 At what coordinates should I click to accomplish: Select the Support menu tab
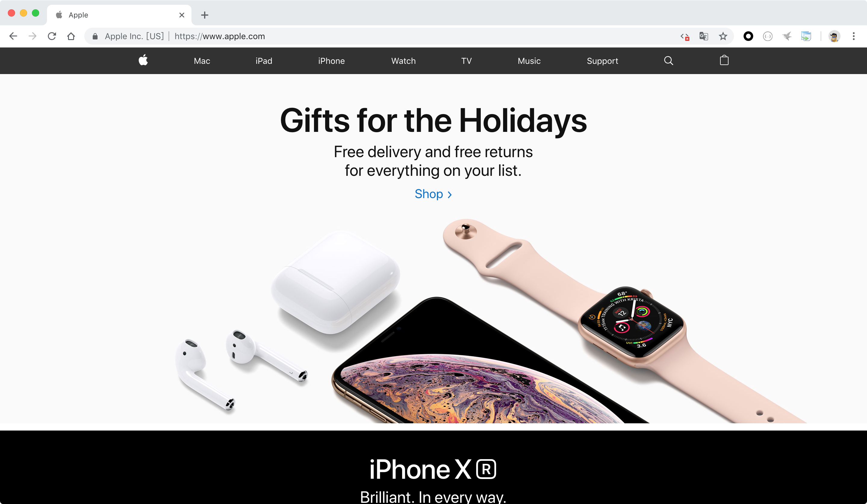[x=602, y=61]
